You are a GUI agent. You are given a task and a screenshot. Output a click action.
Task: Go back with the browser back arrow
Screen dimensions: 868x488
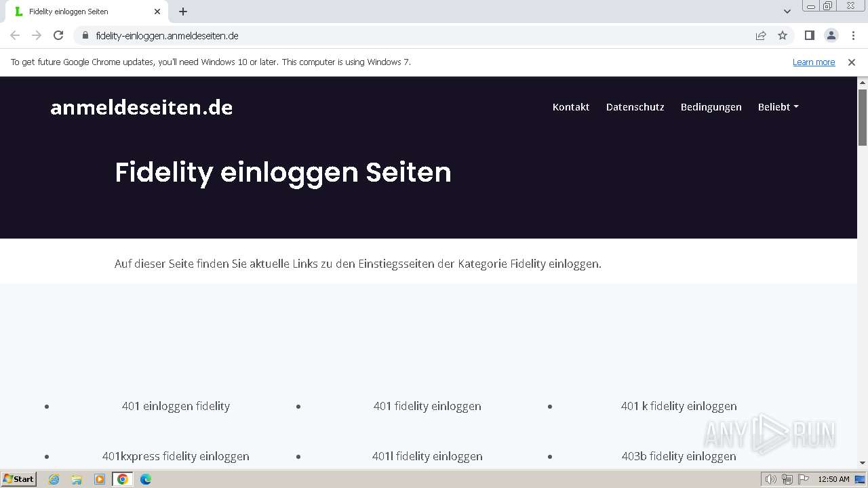(15, 35)
